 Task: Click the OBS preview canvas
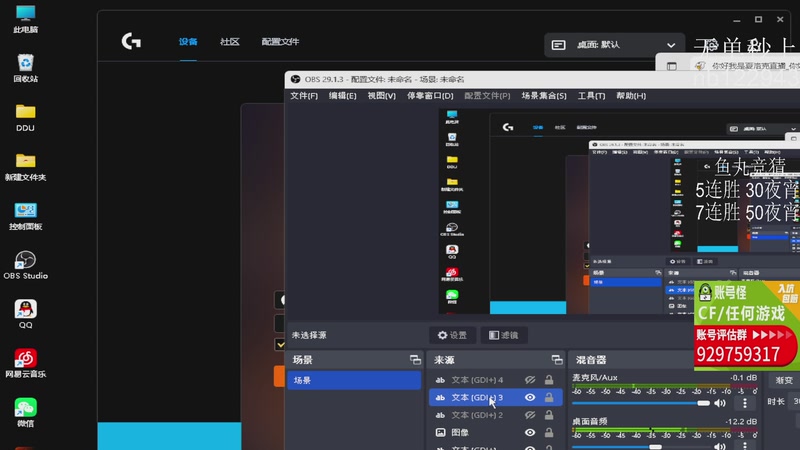(x=619, y=212)
